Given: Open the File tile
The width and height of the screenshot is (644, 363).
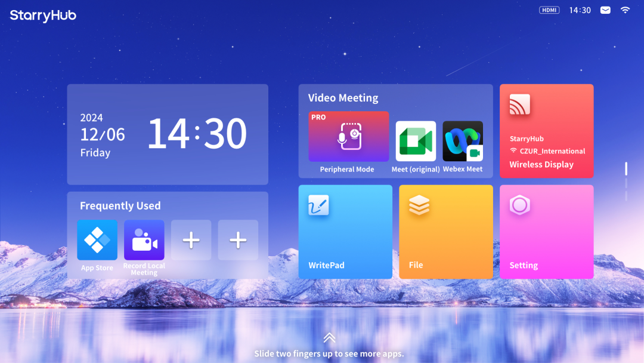Looking at the screenshot, I should [x=446, y=232].
